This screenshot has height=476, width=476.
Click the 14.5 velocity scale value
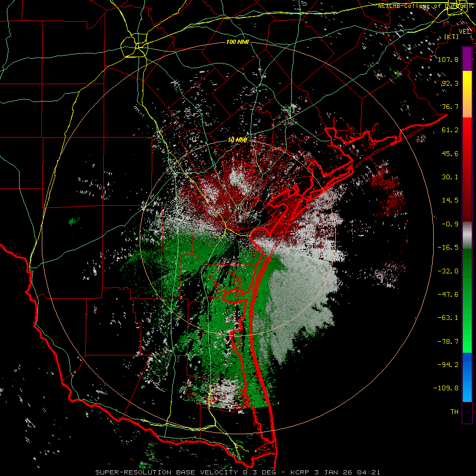(450, 200)
